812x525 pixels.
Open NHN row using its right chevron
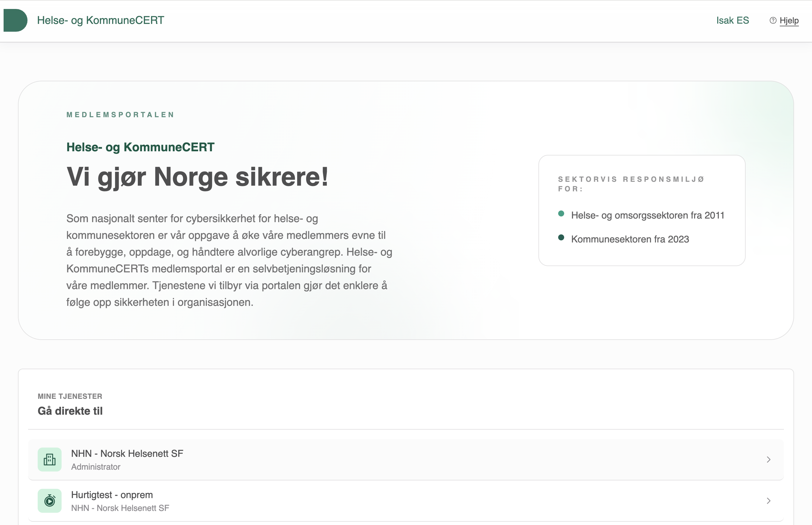pyautogui.click(x=768, y=459)
